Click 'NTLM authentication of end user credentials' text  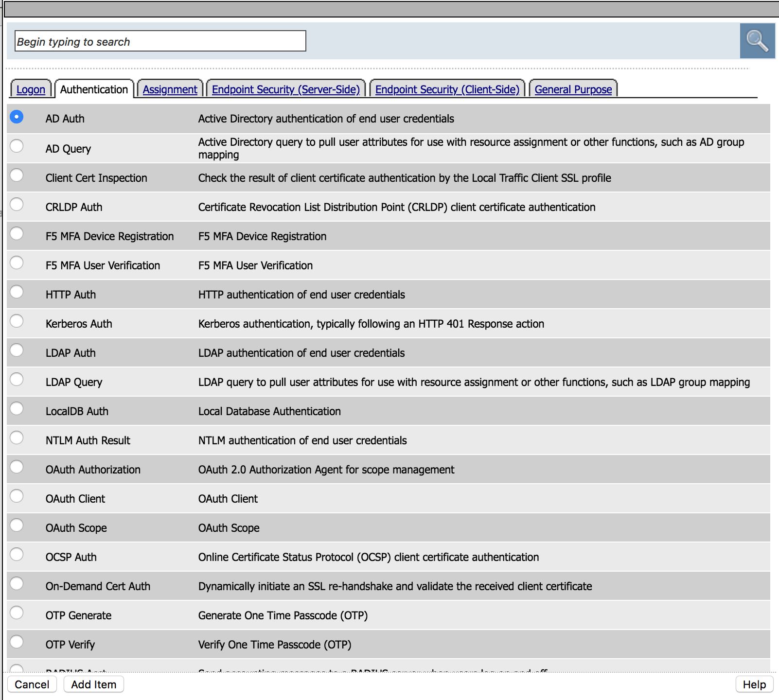tap(302, 440)
